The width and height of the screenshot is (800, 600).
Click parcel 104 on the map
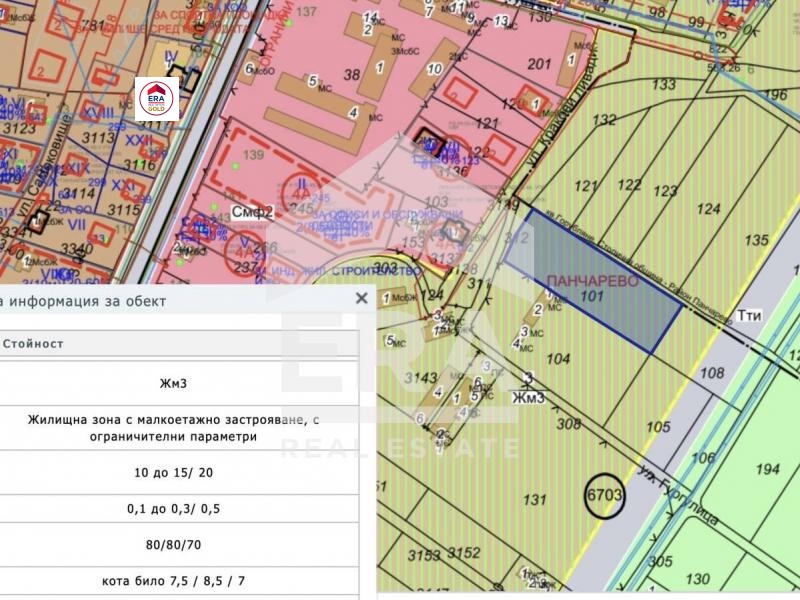(559, 359)
